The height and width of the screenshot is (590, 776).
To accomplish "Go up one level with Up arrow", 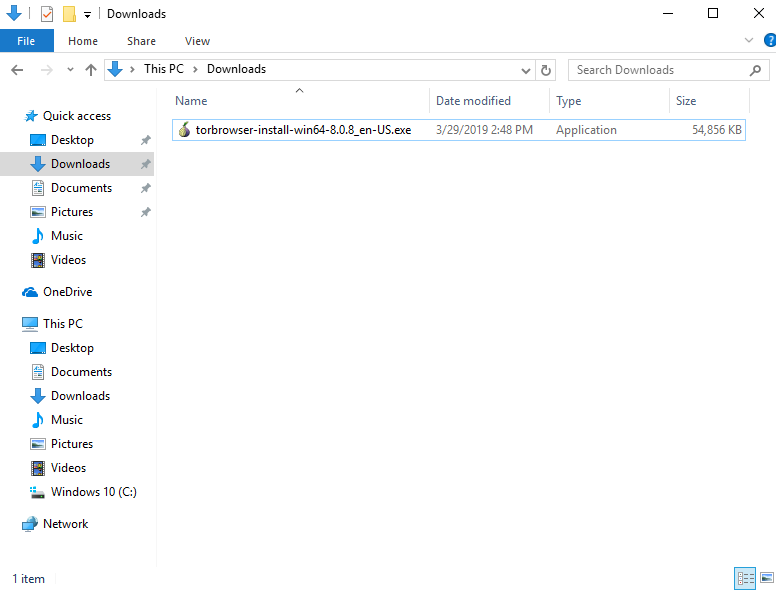I will click(x=91, y=70).
